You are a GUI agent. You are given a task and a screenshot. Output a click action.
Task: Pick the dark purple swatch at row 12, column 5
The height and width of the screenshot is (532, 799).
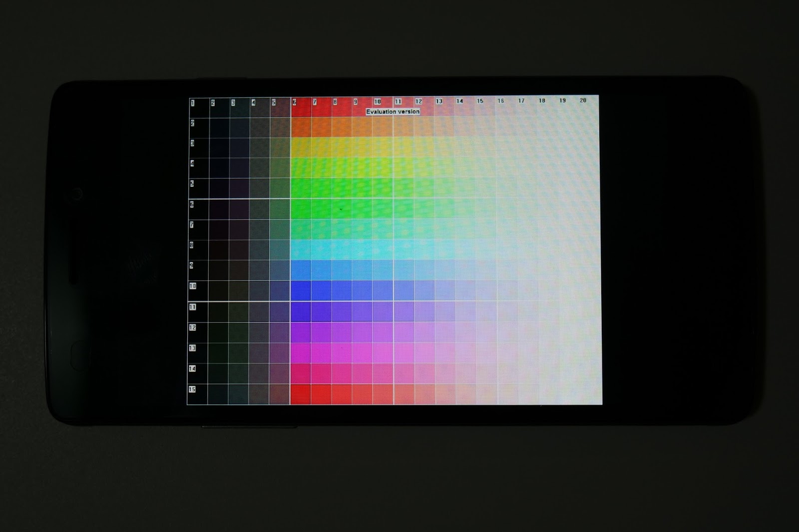tap(280, 332)
